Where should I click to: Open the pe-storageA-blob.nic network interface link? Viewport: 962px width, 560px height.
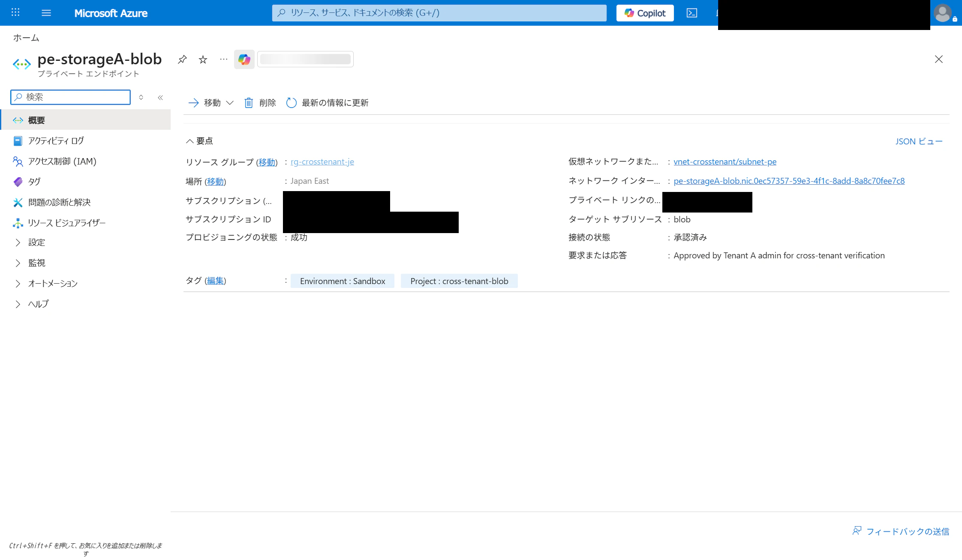pos(789,181)
